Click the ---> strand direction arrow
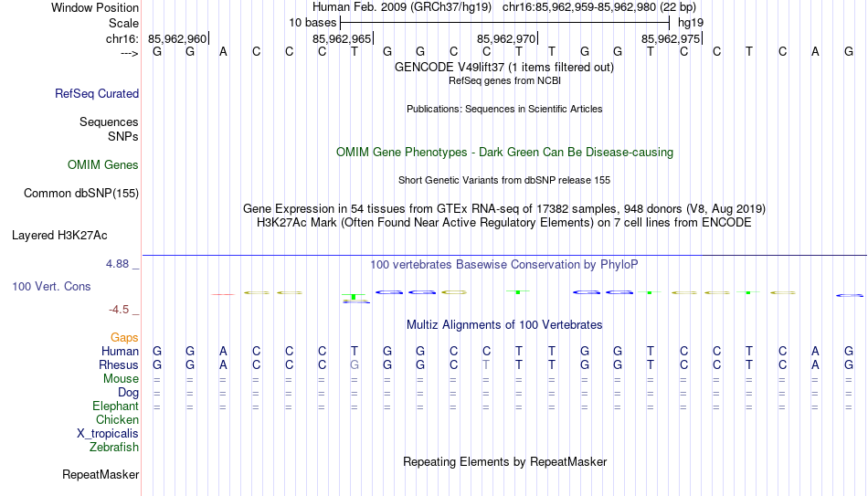The height and width of the screenshot is (496, 868). 129,53
